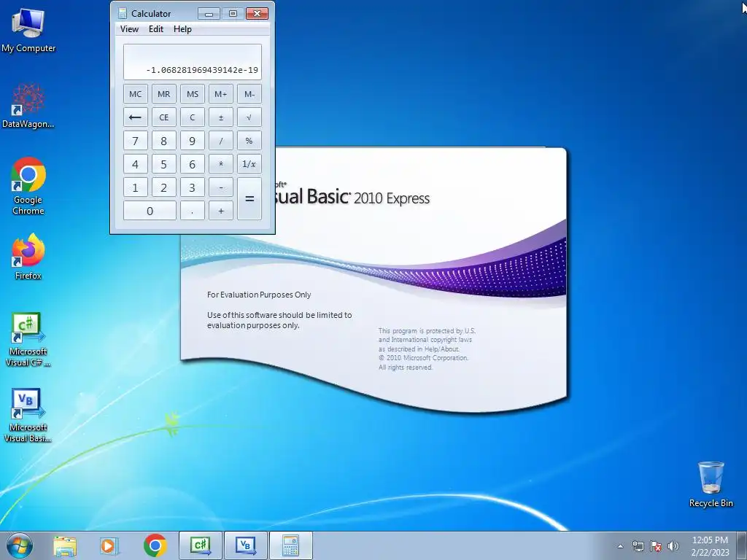This screenshot has height=560, width=747.
Task: Click the Show Desktop strip beside the clock
Action: point(742,545)
